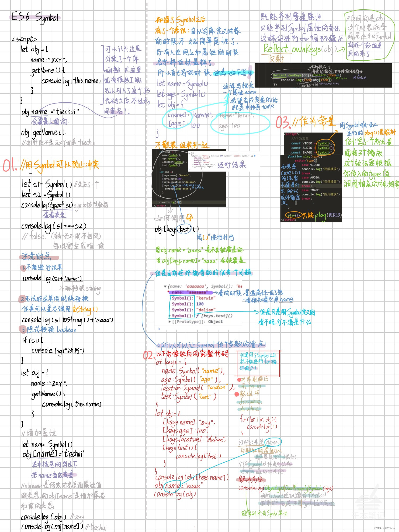The width and height of the screenshot is (399, 532).
Task: Click the "obj.name = "tiechui"" line
Action: click(50, 112)
